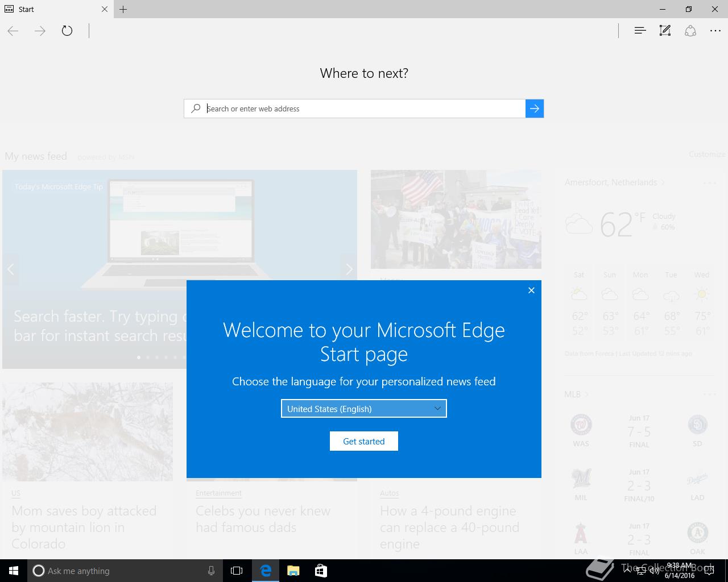Customize the news feed via the Customize link
This screenshot has height=582, width=728.
pyautogui.click(x=707, y=154)
